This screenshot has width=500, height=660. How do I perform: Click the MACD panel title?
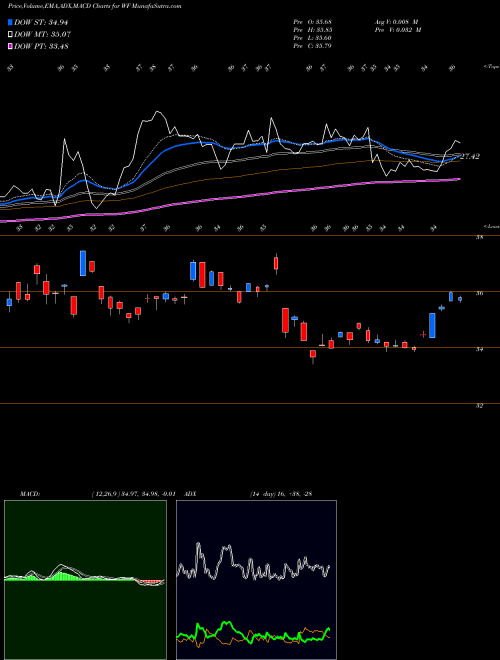click(x=30, y=494)
